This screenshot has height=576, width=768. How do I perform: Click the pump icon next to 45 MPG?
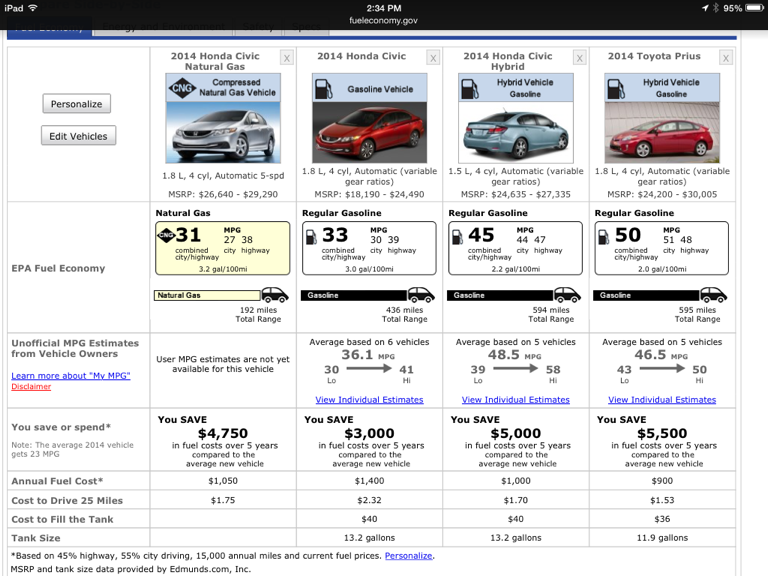point(457,237)
